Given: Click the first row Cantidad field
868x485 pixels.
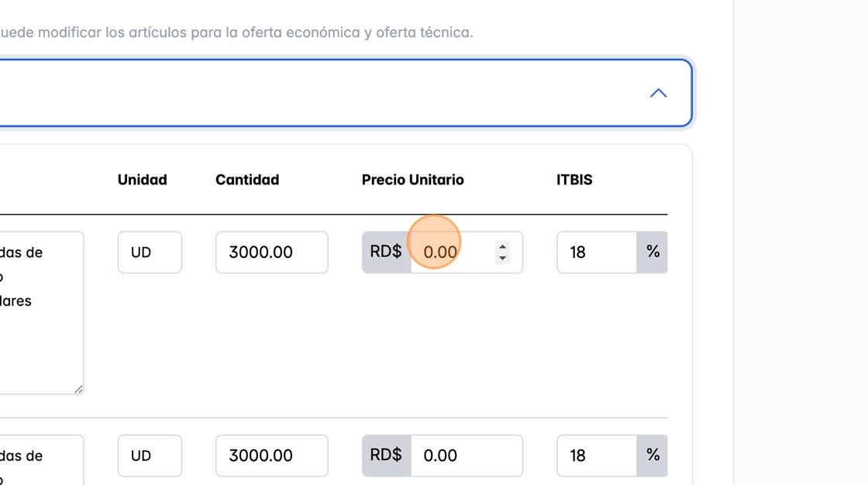Looking at the screenshot, I should coord(271,252).
